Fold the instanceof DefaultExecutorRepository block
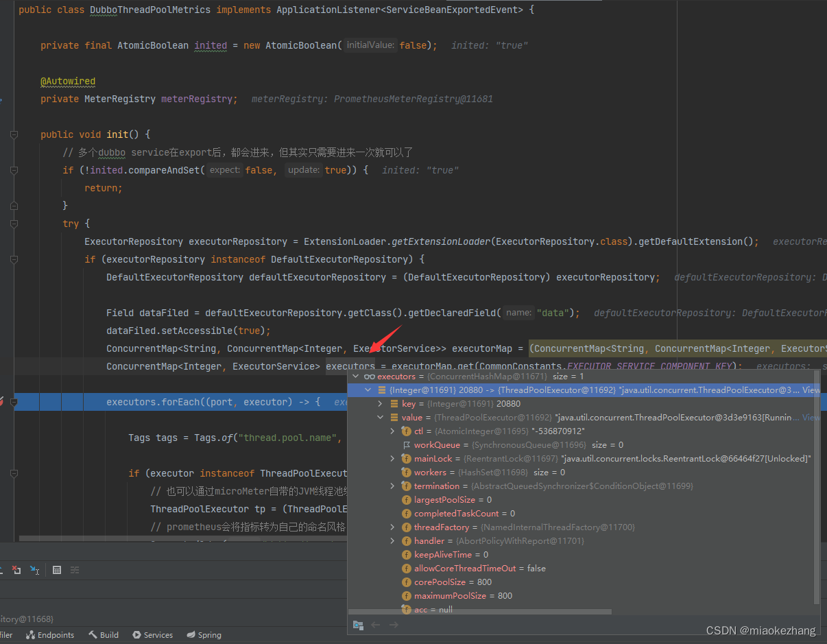Image resolution: width=827 pixels, height=644 pixels. (x=14, y=259)
